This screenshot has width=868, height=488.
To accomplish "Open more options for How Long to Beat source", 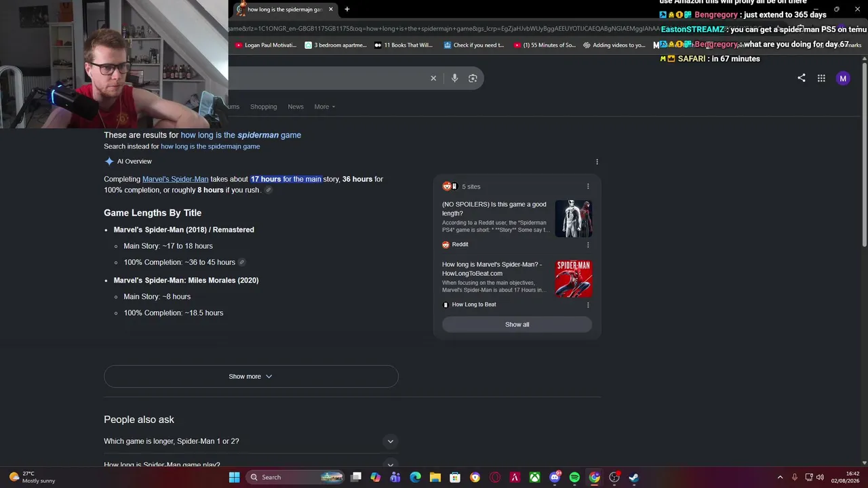I will pos(588,305).
